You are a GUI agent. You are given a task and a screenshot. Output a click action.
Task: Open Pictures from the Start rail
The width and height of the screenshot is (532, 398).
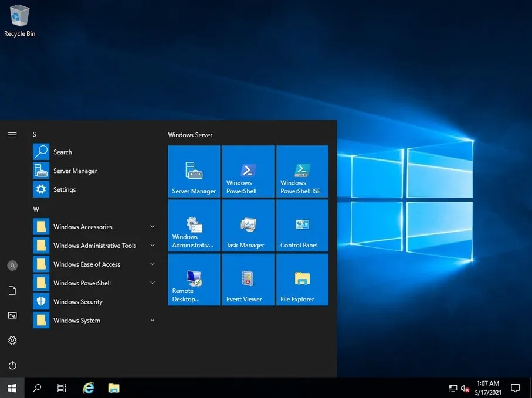(12, 315)
